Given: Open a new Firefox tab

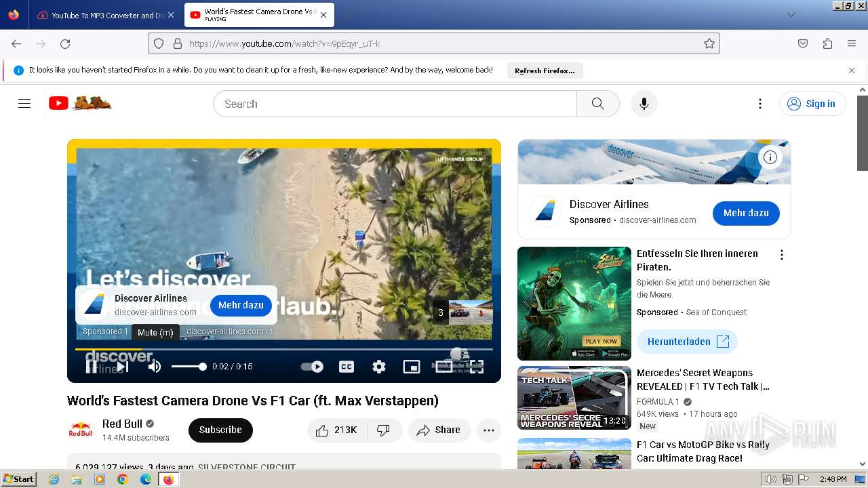Looking at the screenshot, I should (349, 15).
